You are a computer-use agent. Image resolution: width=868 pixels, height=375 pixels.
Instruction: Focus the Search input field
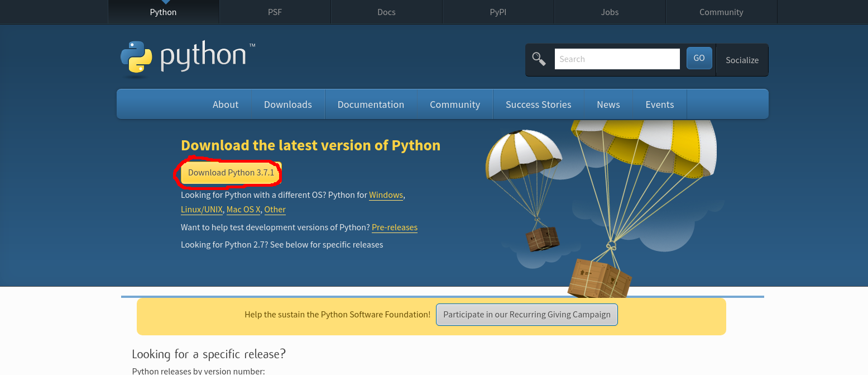[x=617, y=59]
